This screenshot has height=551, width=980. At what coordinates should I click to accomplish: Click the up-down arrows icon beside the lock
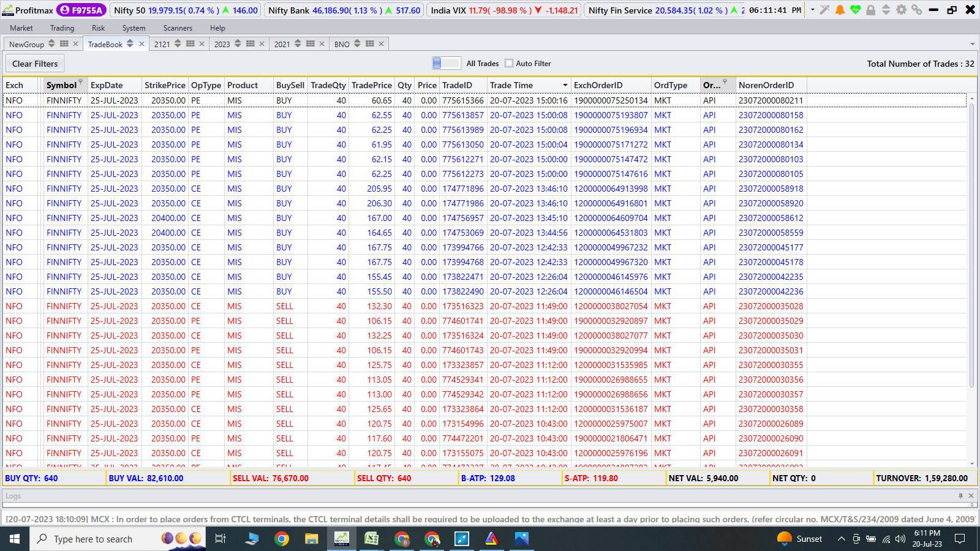(x=886, y=10)
